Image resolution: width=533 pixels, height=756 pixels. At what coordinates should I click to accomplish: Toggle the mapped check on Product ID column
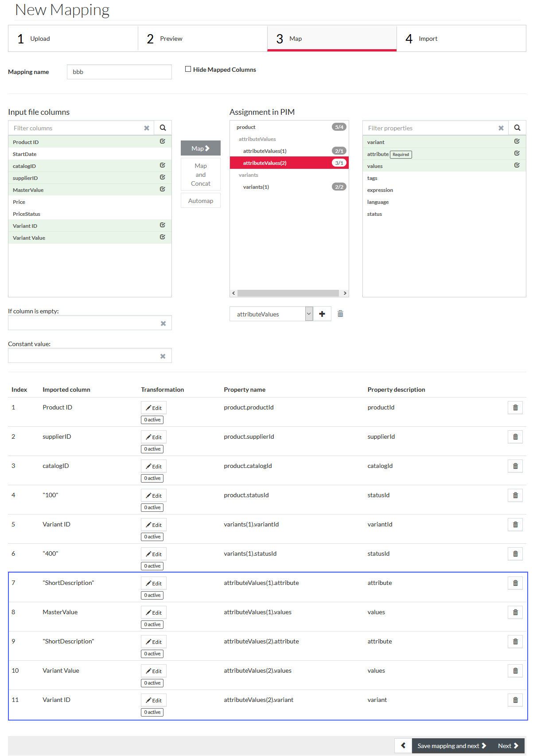click(163, 141)
